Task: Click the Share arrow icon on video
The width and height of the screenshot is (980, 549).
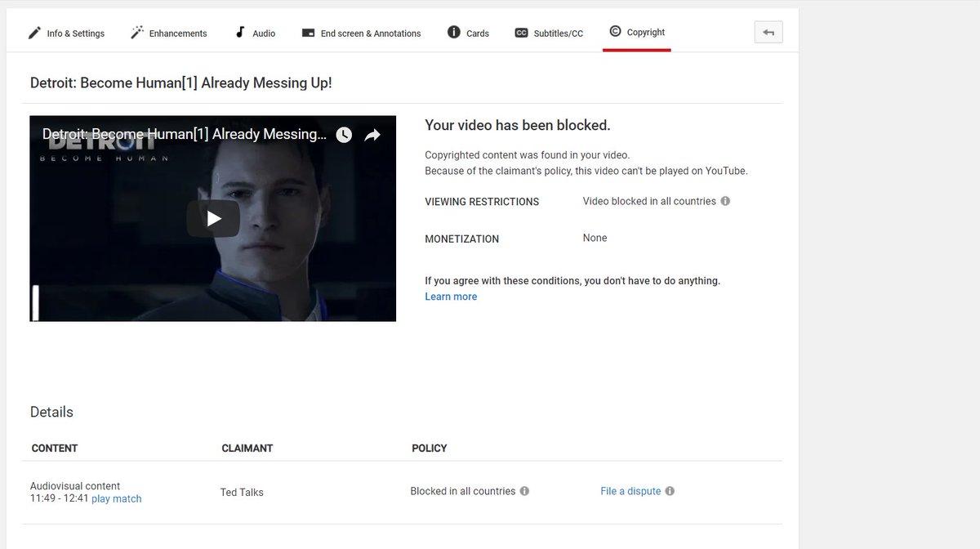Action: [372, 135]
